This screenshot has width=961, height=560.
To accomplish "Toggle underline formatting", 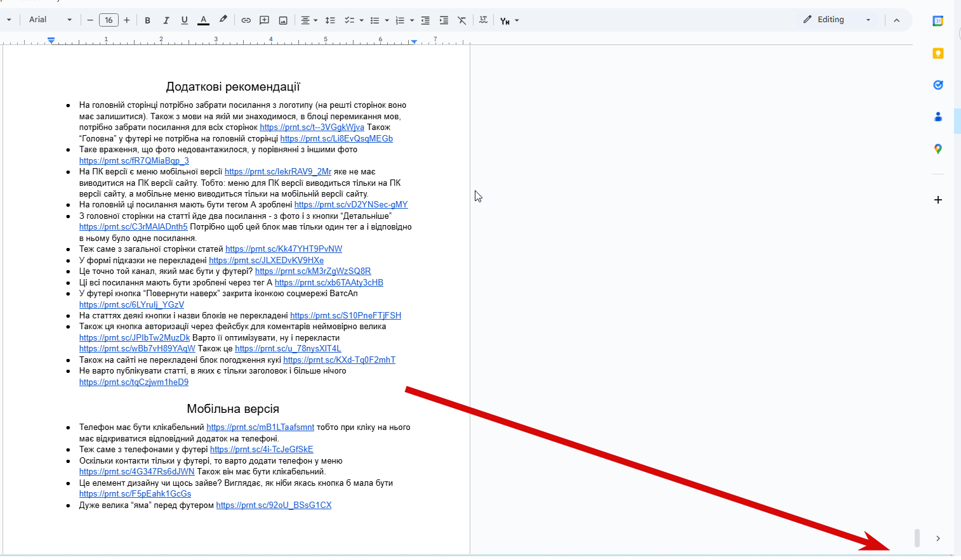I will [185, 20].
